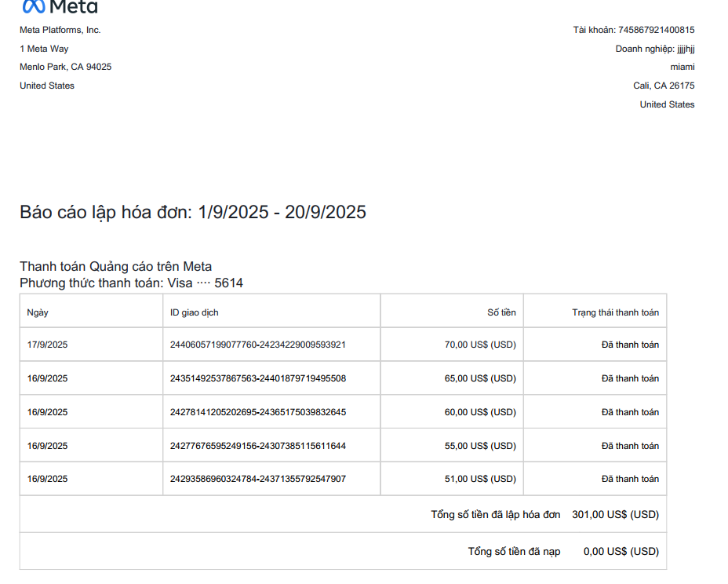Click 'Trạng thái thanh toán' column header
728x584 pixels.
(615, 312)
